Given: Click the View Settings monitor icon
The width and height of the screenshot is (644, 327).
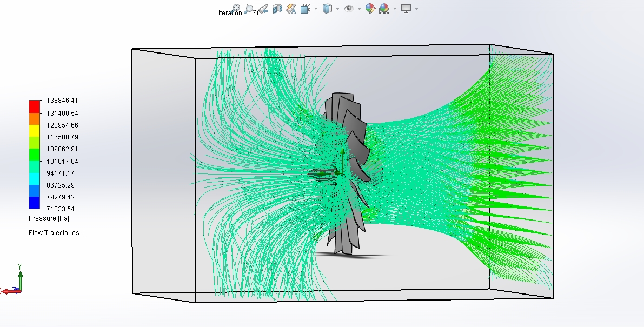Looking at the screenshot, I should coord(406,9).
